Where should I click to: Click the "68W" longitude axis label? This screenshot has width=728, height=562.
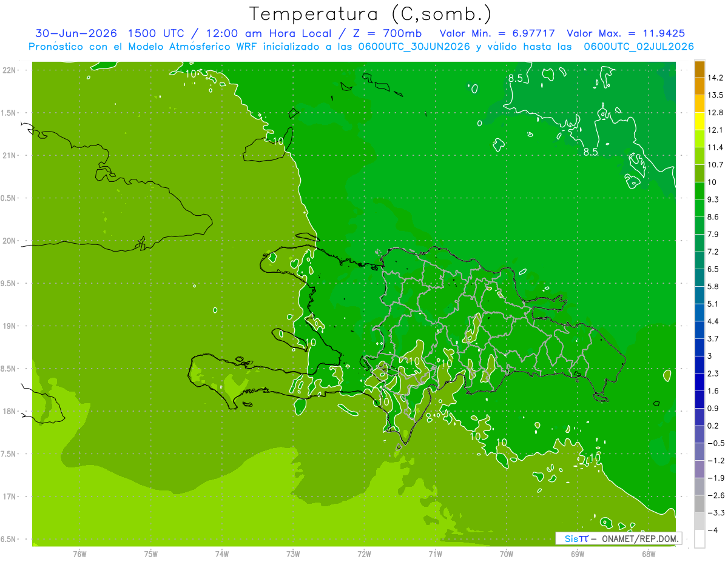coord(648,554)
